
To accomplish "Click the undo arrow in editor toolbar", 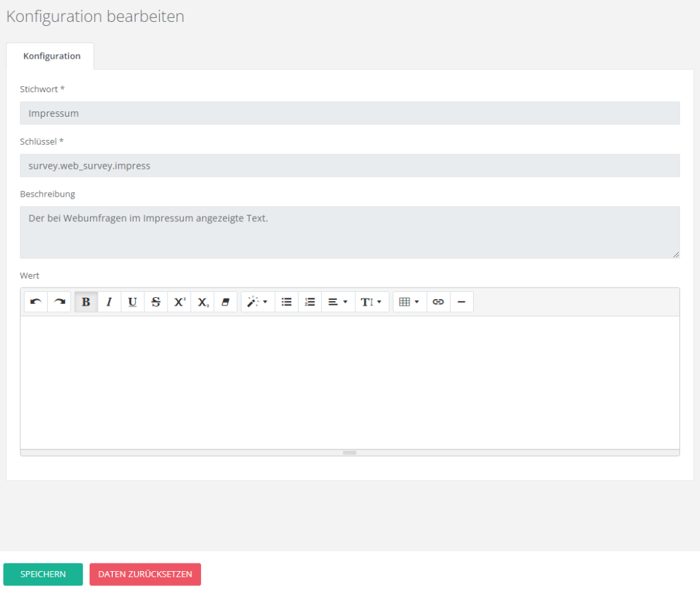I will [36, 302].
